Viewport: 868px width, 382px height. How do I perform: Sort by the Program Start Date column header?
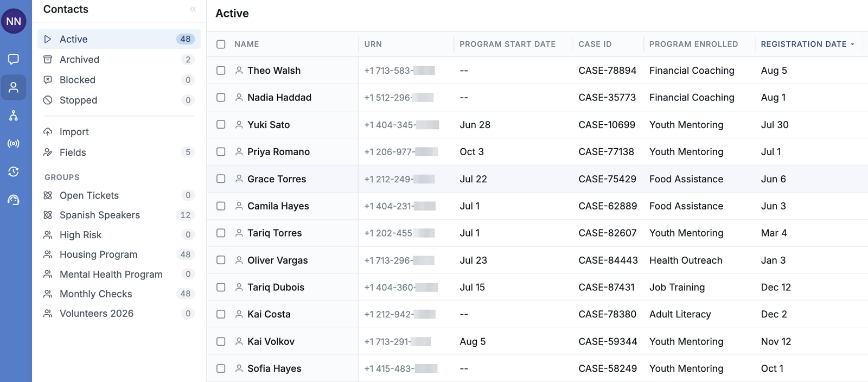coord(507,44)
